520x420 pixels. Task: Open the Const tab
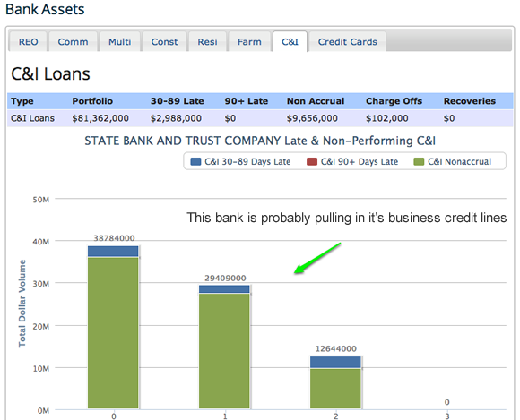(x=164, y=42)
